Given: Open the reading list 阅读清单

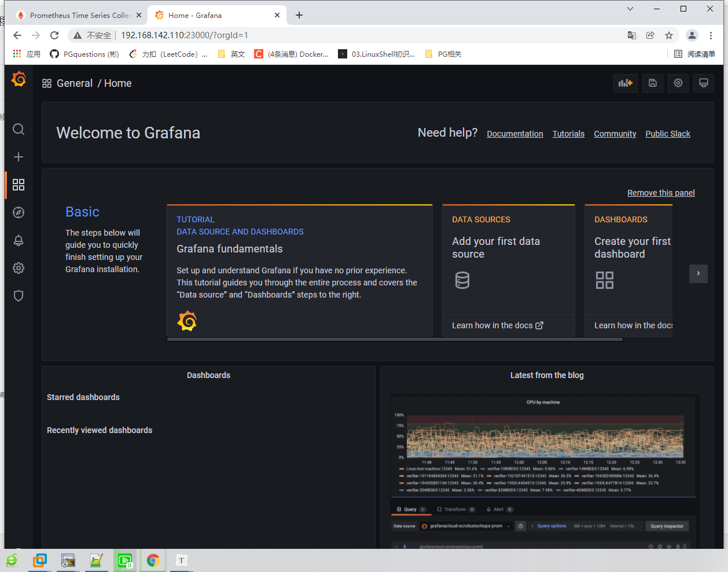Looking at the screenshot, I should [694, 54].
